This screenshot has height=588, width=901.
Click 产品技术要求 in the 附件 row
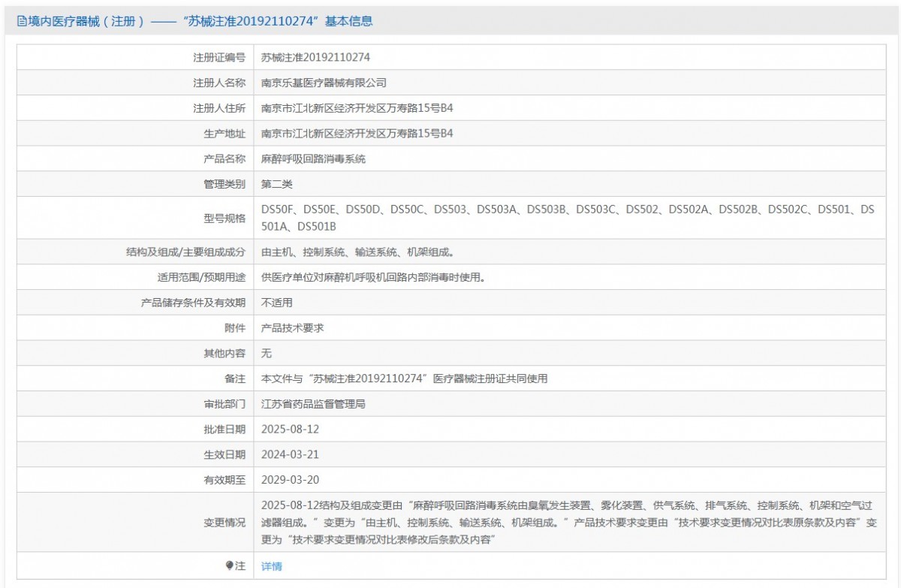292,328
